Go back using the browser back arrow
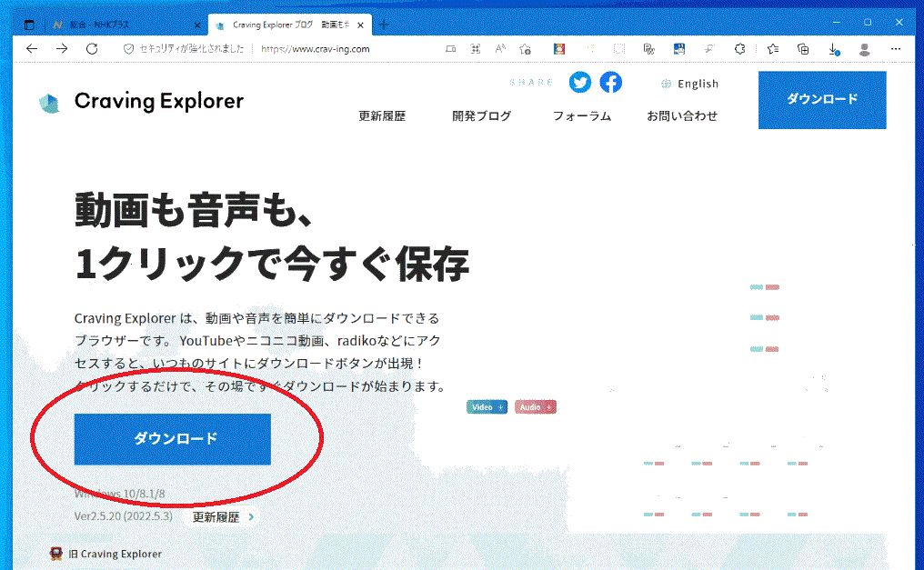Screen dimensions: 924x570 32,49
